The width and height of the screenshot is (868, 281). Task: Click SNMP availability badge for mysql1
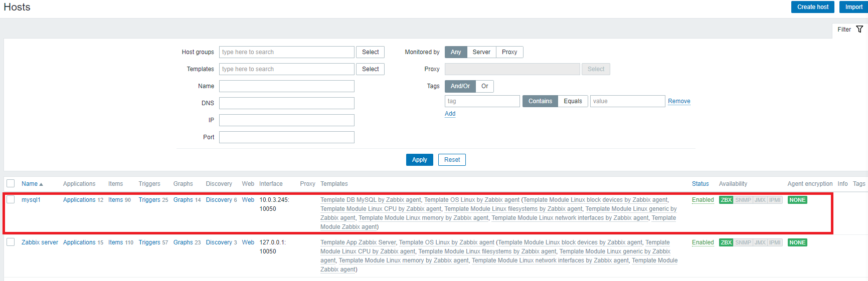[743, 200]
